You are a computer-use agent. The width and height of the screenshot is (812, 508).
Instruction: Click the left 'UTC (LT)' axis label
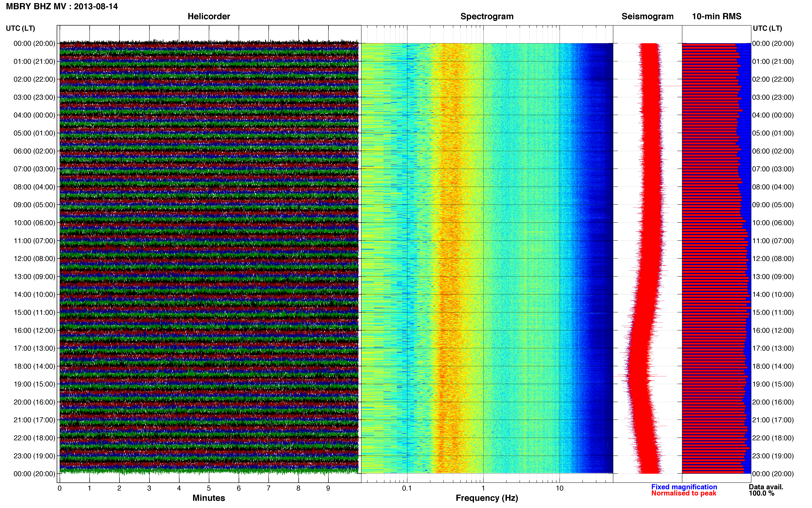click(21, 28)
